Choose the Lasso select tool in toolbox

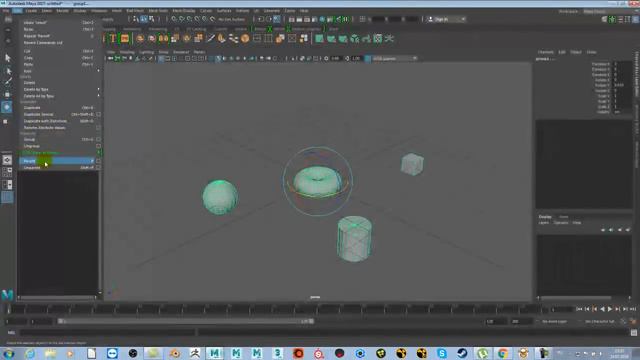[x=7, y=71]
